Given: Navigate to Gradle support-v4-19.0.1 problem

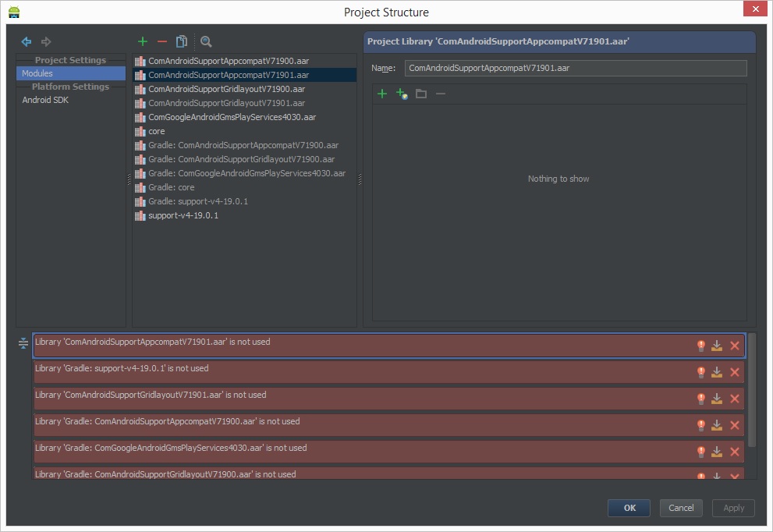Looking at the screenshot, I should point(717,372).
